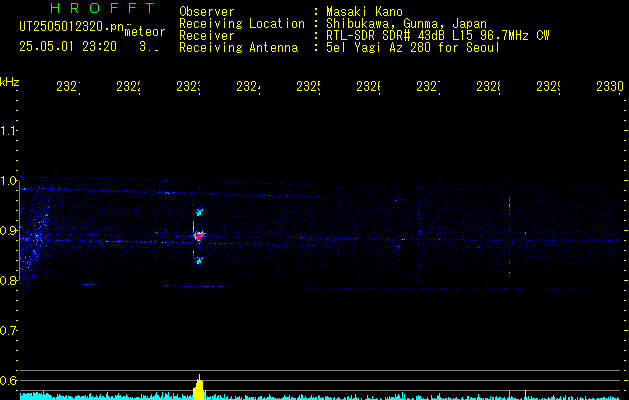Screen dimensions: 629x400
Task: Click the 2330 time axis label
Action: 610,87
